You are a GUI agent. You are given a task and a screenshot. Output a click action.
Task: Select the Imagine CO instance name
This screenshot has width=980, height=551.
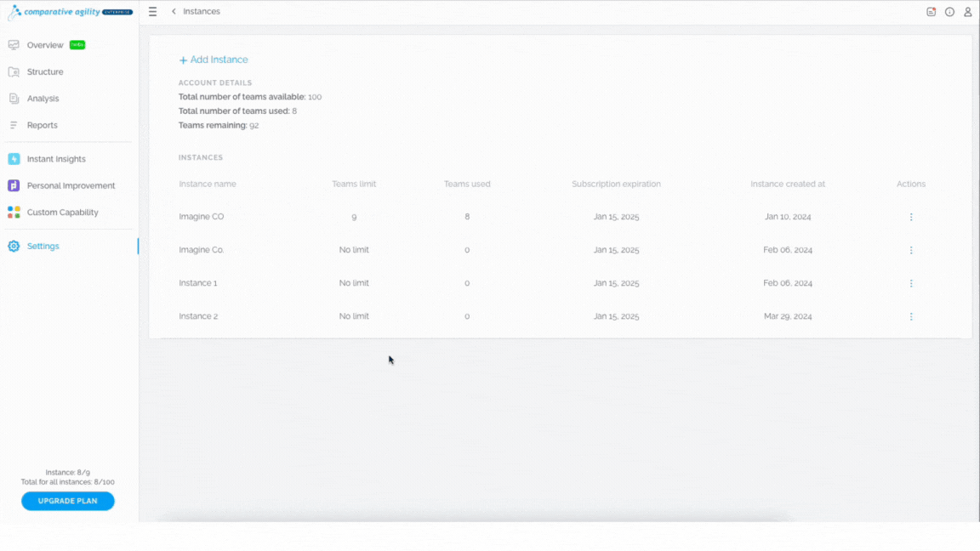(202, 217)
